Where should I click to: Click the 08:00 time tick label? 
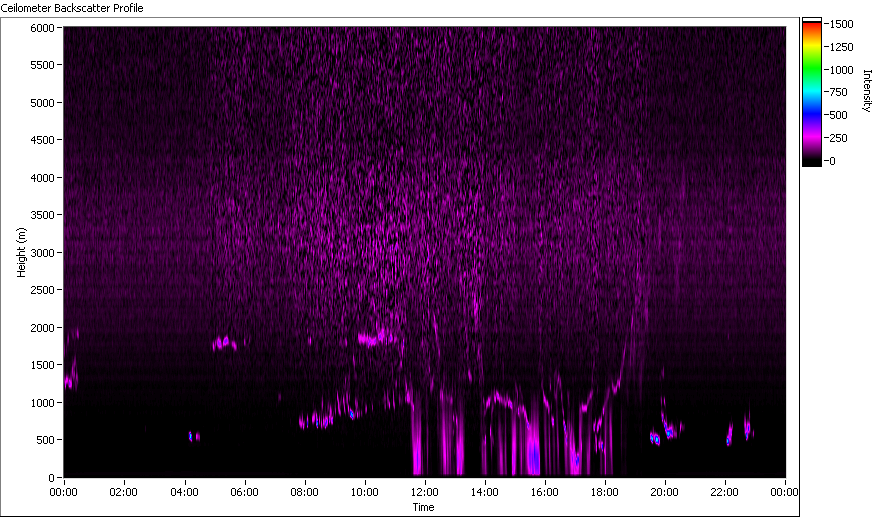tap(304, 492)
